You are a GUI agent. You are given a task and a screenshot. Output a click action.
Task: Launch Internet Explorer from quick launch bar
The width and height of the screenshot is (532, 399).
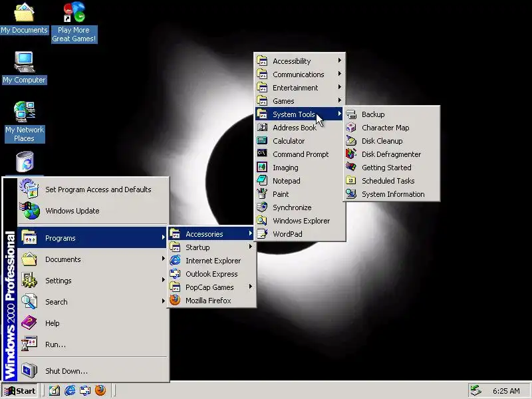tap(70, 390)
